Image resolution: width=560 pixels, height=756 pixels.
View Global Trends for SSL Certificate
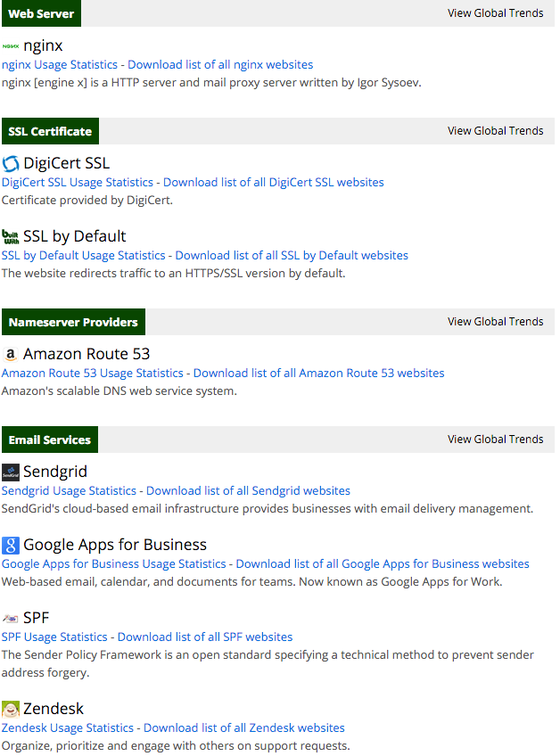tap(496, 131)
